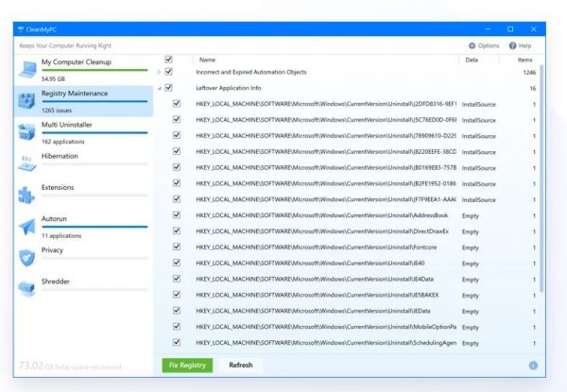Click My Computer Cleanup green progress bar
567x392 pixels.
[94, 70]
